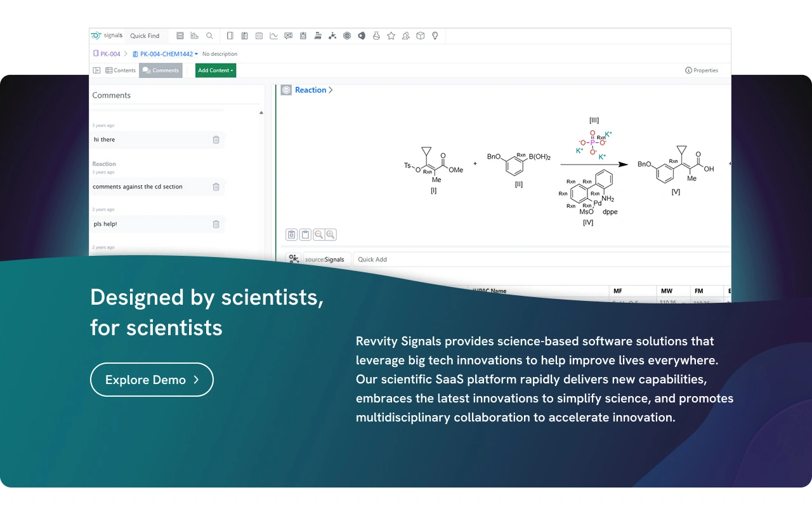Click the bar chart icon near Quick Find
Viewport: 812px width, 511px height.
click(x=195, y=36)
